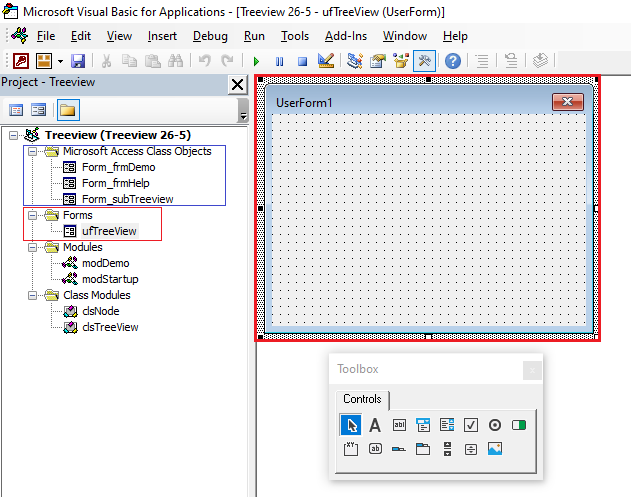Pick the ToggleButton control in Toolbox
Screen dimensions: 631x497
pyautogui.click(x=519, y=425)
